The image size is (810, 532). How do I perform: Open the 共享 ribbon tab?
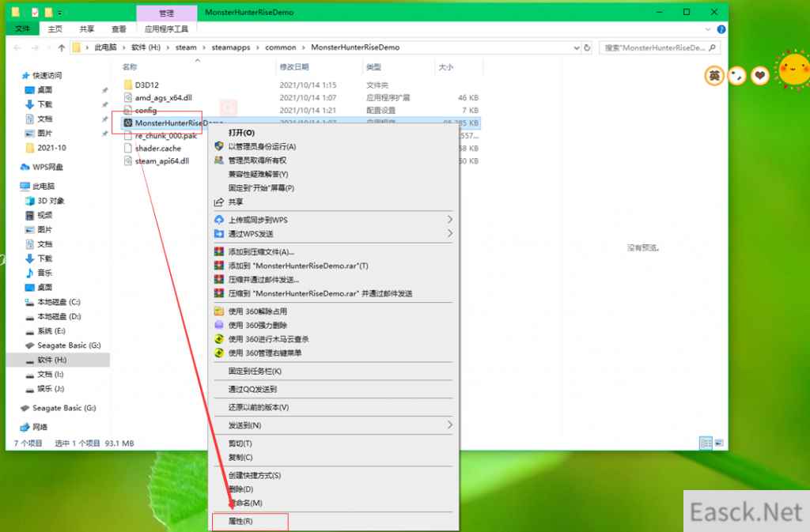click(x=87, y=29)
